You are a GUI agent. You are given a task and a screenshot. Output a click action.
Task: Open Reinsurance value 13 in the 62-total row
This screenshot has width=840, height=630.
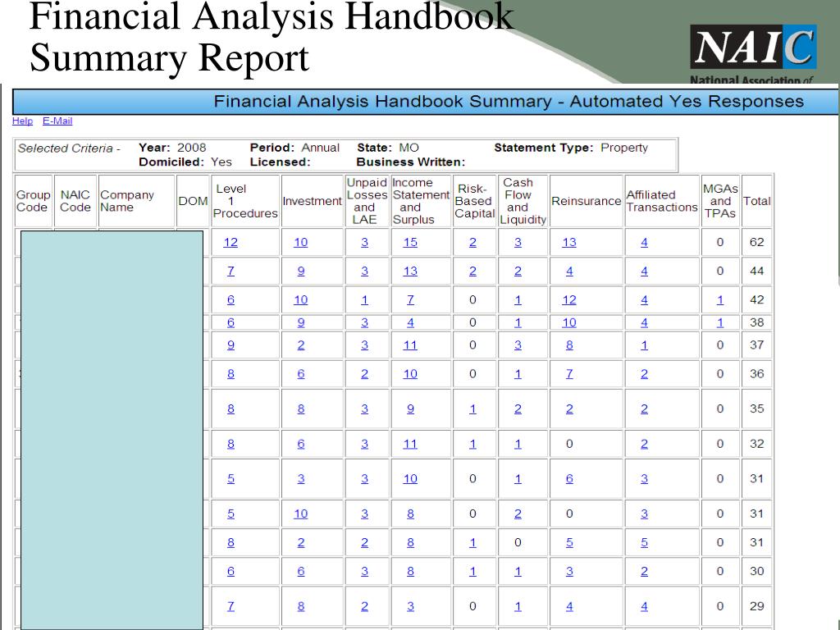tap(569, 242)
